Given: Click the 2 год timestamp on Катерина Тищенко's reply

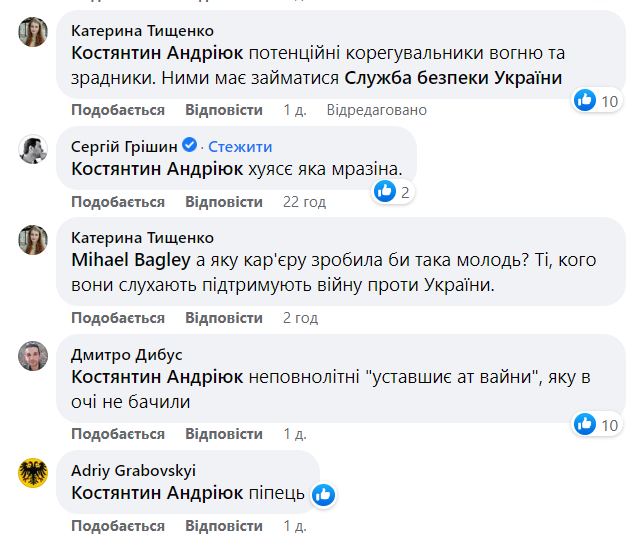Looking at the screenshot, I should 300,318.
